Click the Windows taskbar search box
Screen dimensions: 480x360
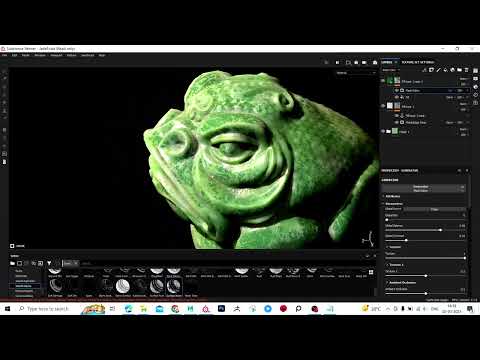47,309
